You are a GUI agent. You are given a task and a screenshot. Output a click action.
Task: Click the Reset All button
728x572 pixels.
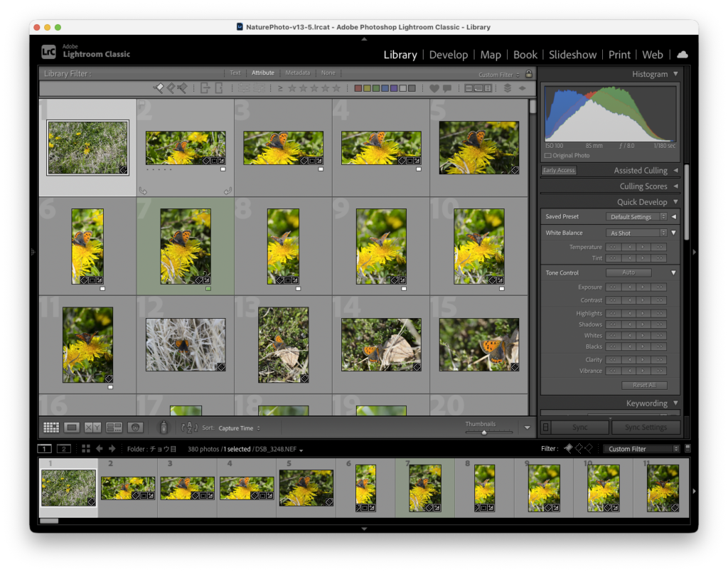643,385
